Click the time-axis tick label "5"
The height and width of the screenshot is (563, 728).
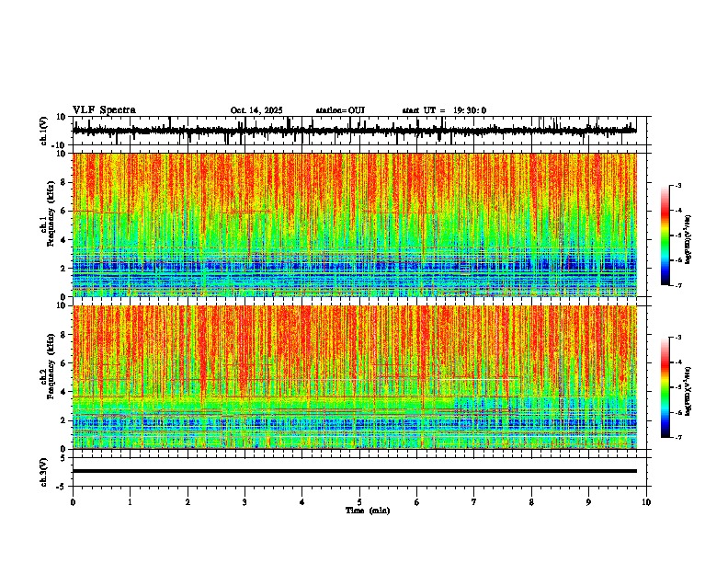coord(359,502)
